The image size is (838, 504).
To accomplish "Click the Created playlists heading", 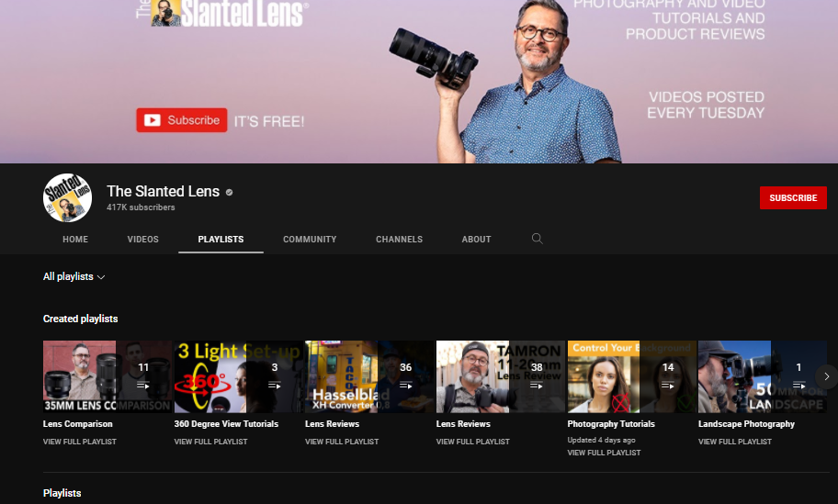I will (80, 319).
